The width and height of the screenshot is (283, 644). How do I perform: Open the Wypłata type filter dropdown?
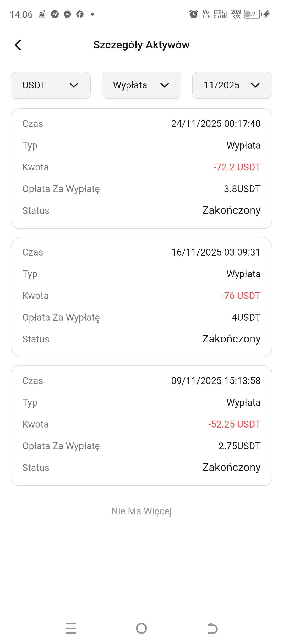click(x=141, y=85)
